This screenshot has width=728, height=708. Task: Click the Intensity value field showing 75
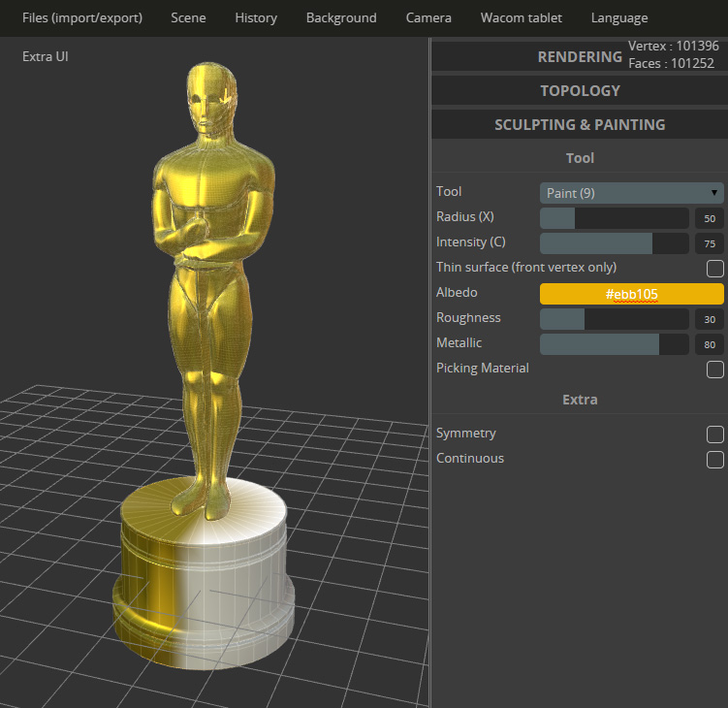click(x=709, y=243)
